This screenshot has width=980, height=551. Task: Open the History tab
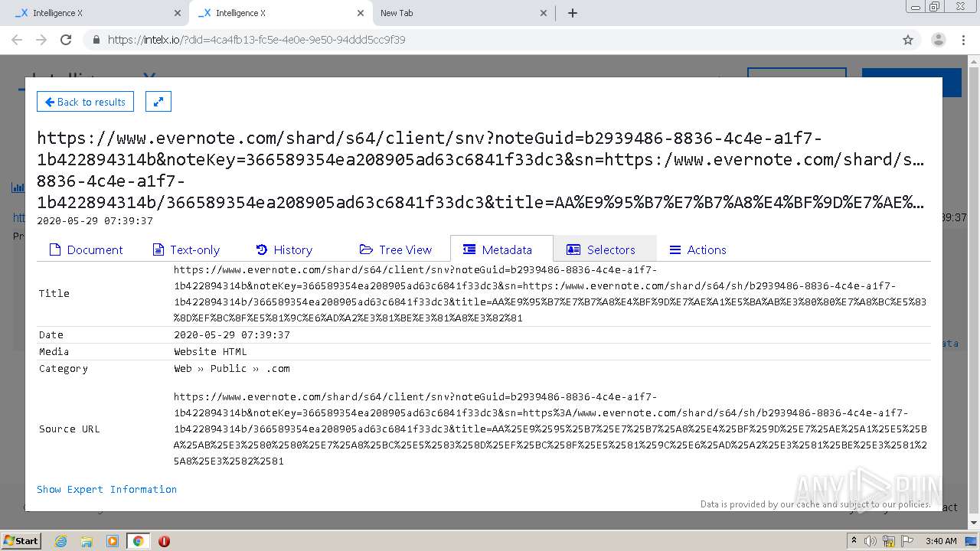[x=284, y=249]
